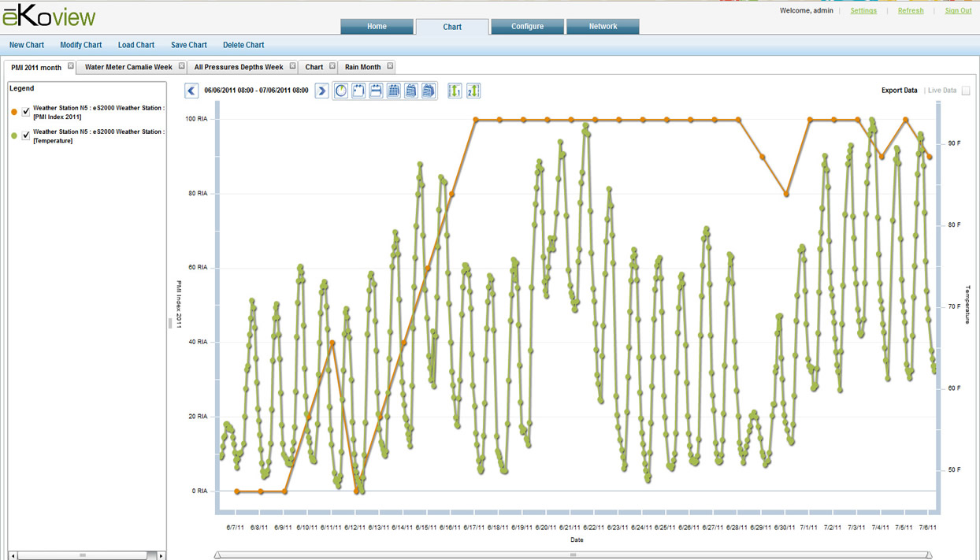This screenshot has width=980, height=560.
Task: Scale Y-axis 1 with green arrow icon
Action: point(455,91)
